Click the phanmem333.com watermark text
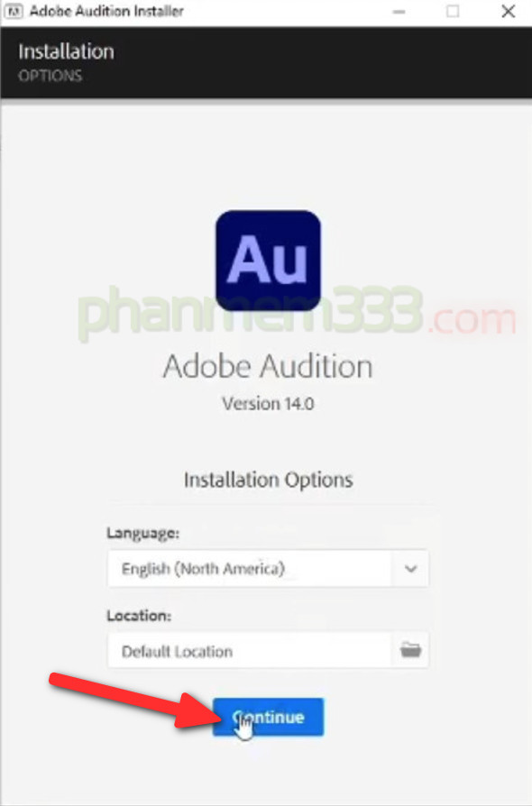Image resolution: width=532 pixels, height=806 pixels. 297,312
